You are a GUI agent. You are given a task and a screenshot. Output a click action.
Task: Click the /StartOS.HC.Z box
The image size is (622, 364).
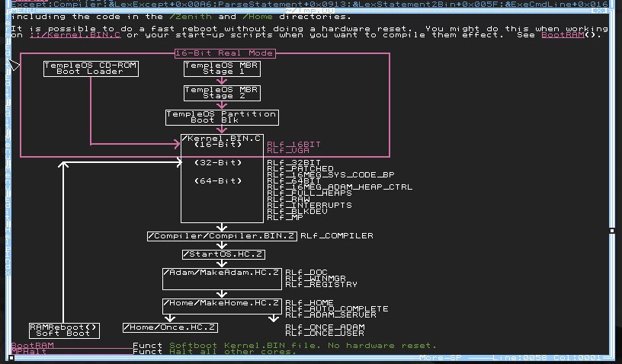224,254
